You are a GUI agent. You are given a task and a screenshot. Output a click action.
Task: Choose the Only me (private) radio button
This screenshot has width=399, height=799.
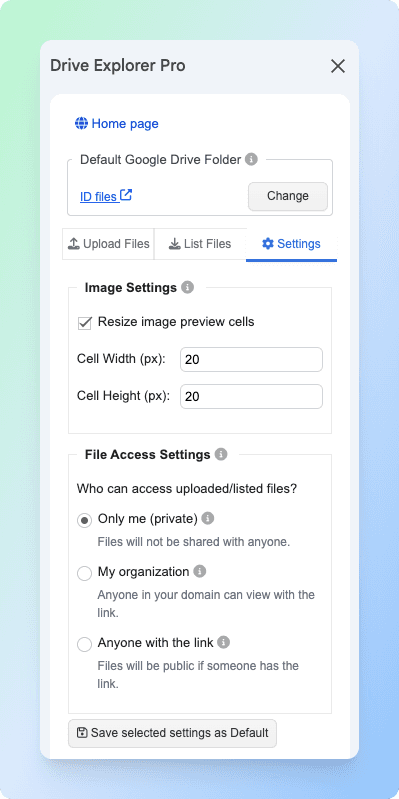84,520
